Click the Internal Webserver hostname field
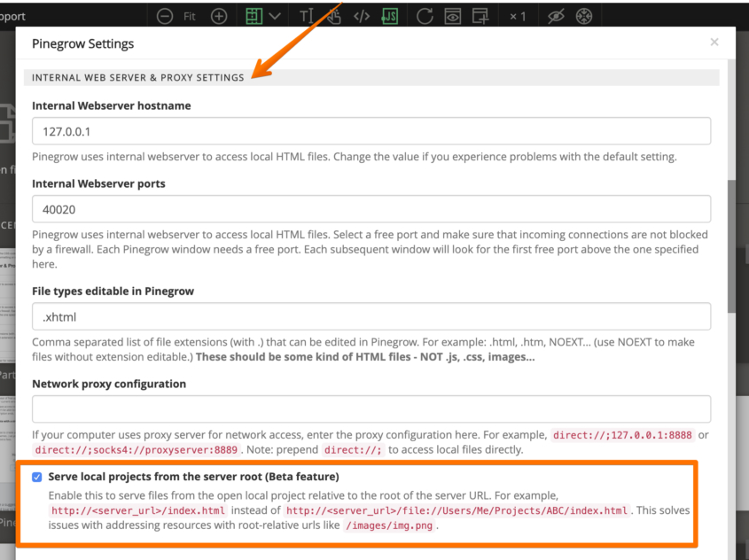This screenshot has height=560, width=749. [x=371, y=131]
